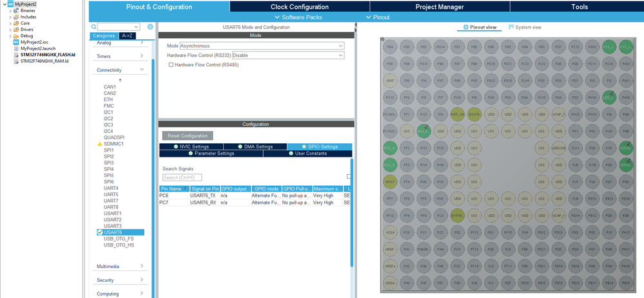This screenshot has height=298, width=644.
Task: Open the User Constants tab
Action: point(307,154)
